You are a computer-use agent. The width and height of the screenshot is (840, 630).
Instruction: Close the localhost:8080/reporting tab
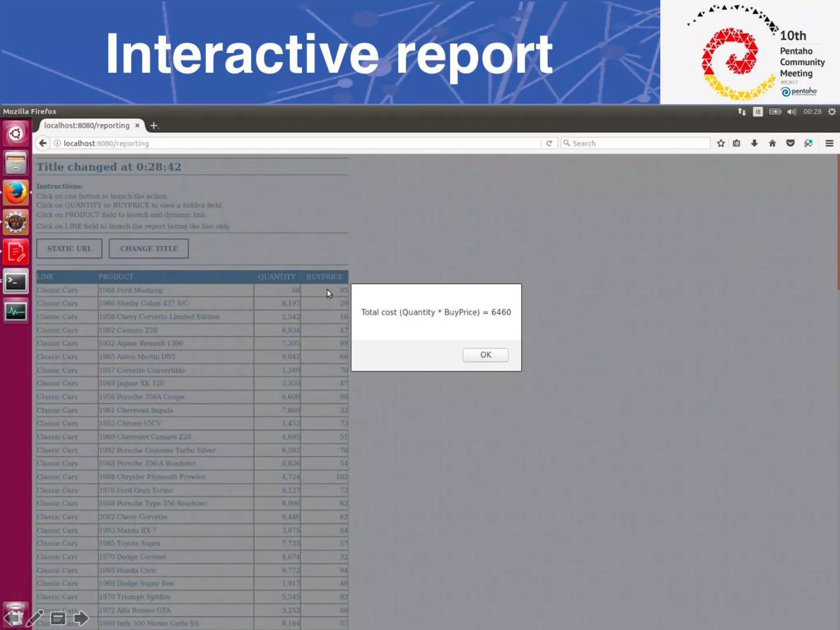click(137, 126)
